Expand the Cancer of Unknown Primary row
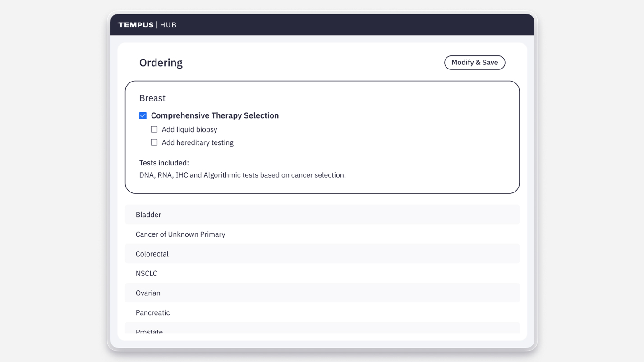The image size is (644, 362). 322,234
